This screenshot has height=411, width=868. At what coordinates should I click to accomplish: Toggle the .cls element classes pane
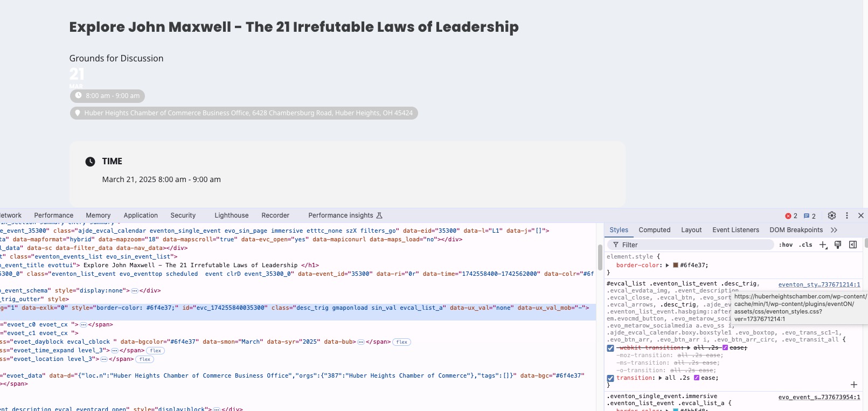[x=805, y=245]
